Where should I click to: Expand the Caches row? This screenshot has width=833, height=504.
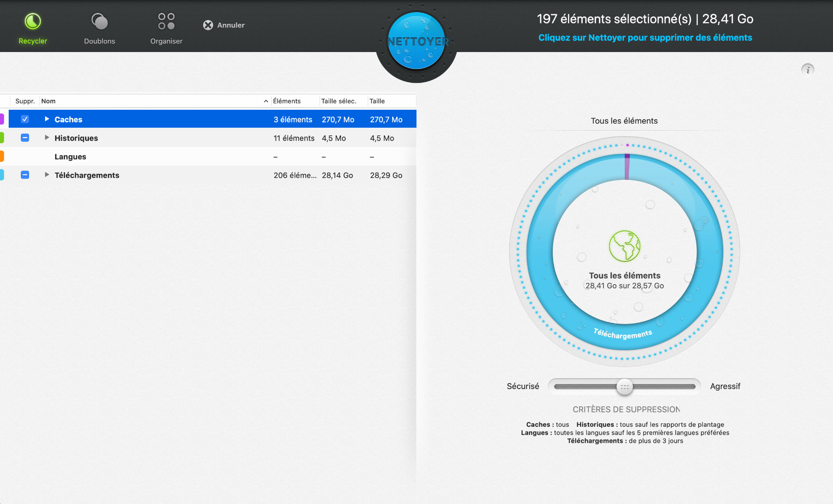coord(47,119)
